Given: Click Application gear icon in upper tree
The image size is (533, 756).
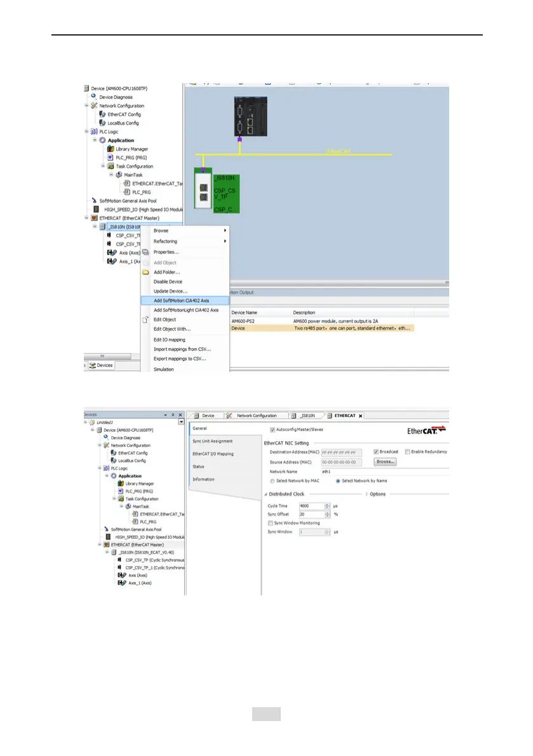Looking at the screenshot, I should [102, 140].
